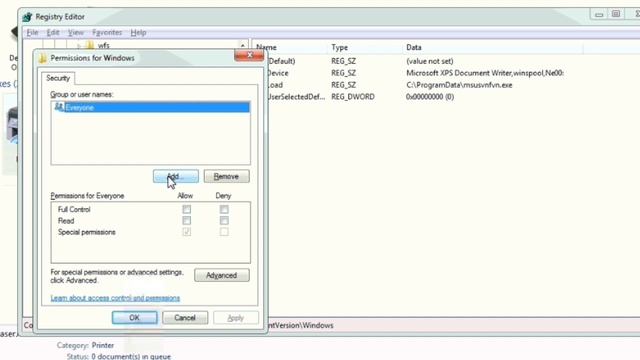The width and height of the screenshot is (640, 360).
Task: Open Advanced permission settings
Action: coord(222,275)
